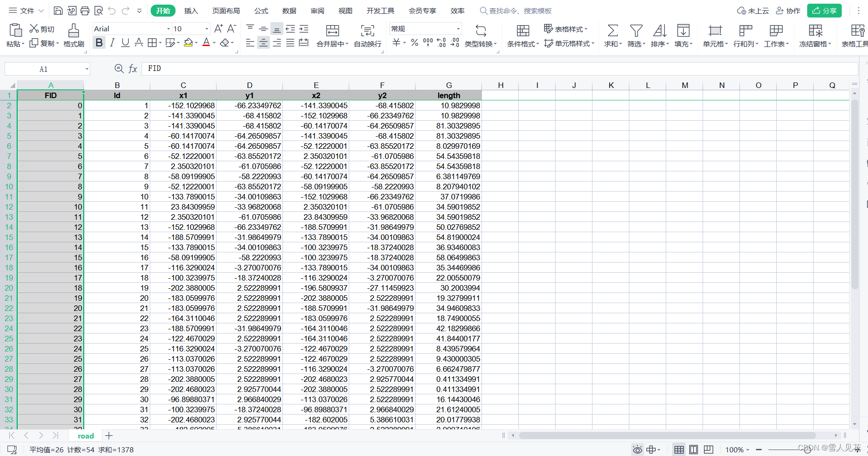This screenshot has height=456, width=868.
Task: Toggle Bold formatting
Action: tap(99, 43)
